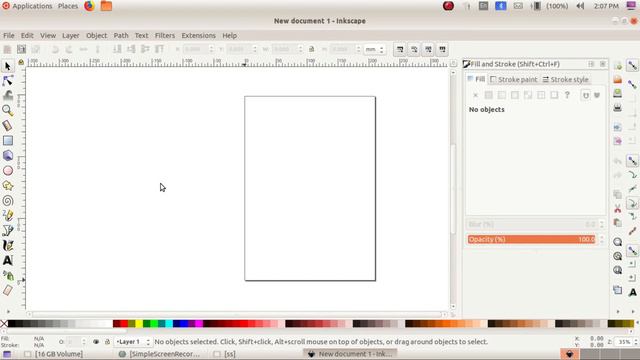
Task: Select the Spiral tool
Action: (x=7, y=201)
